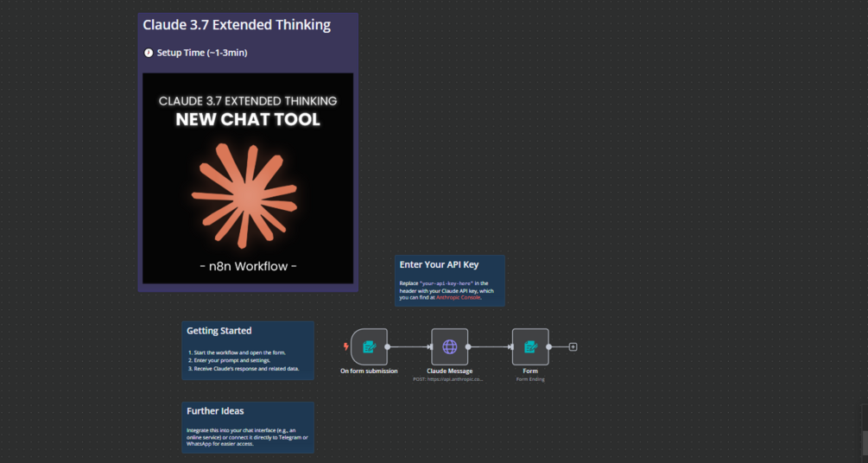Viewport: 868px width, 463px height.
Task: Select the On form submission trigger node
Action: pos(370,346)
